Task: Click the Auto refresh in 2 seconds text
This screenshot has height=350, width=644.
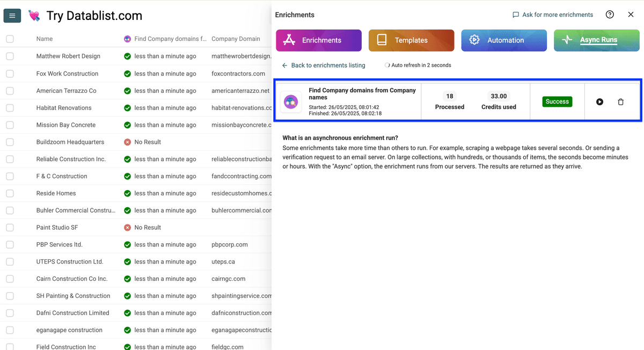Action: (x=421, y=65)
